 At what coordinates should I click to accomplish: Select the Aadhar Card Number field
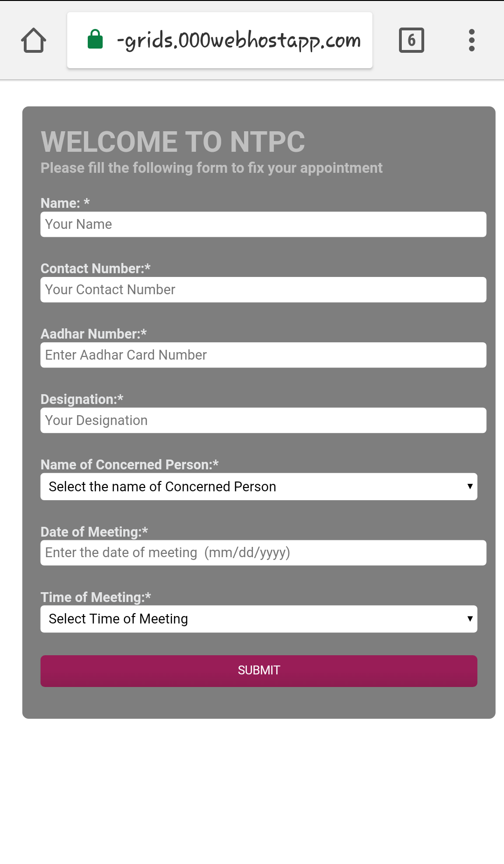click(263, 355)
